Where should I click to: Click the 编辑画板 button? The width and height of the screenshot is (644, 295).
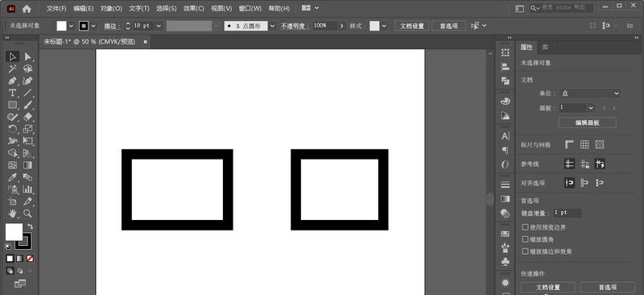point(587,123)
